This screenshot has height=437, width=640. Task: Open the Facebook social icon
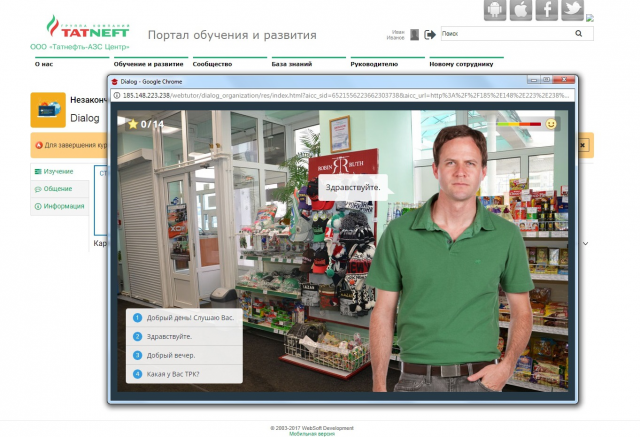(547, 10)
